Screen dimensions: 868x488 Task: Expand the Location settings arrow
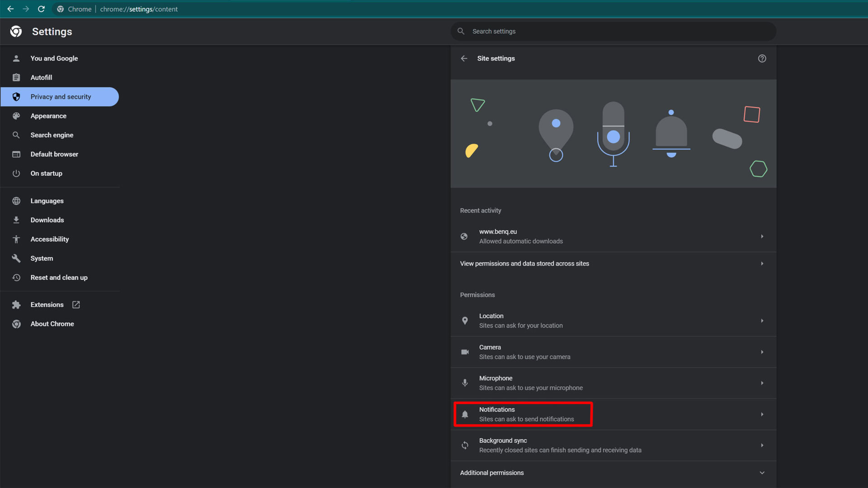[762, 320]
